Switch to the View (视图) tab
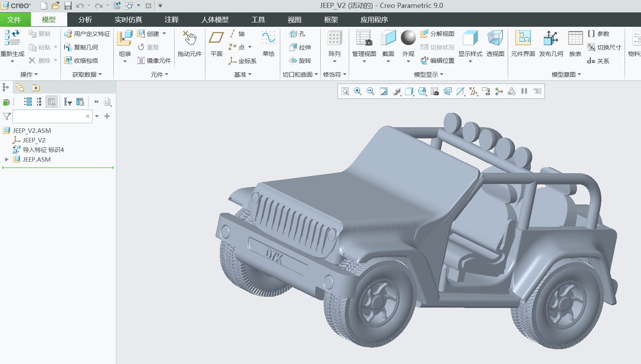The height and width of the screenshot is (364, 641). [x=294, y=20]
